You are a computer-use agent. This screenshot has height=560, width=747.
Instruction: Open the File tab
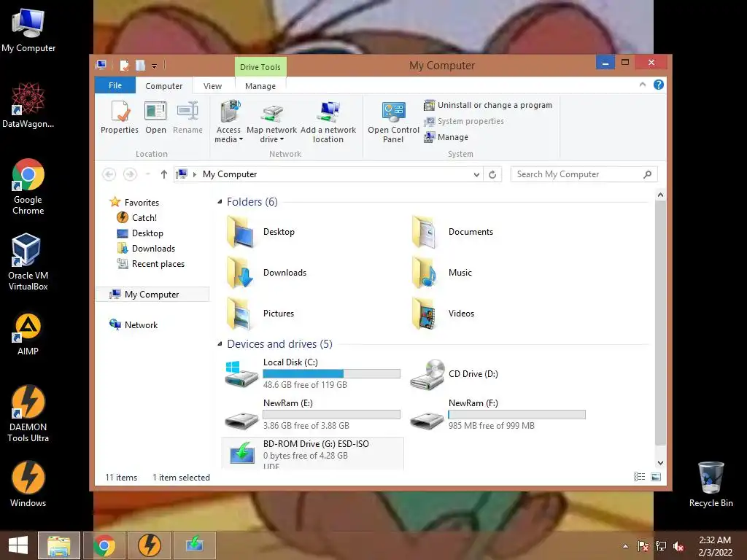pyautogui.click(x=115, y=85)
